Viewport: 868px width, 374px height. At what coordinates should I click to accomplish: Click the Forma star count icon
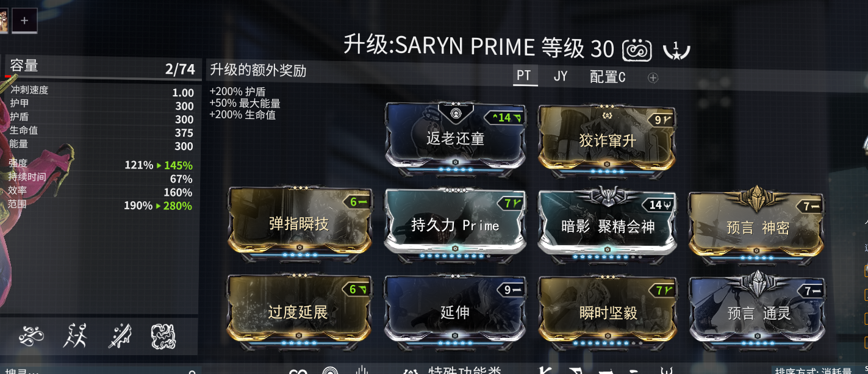click(x=677, y=49)
